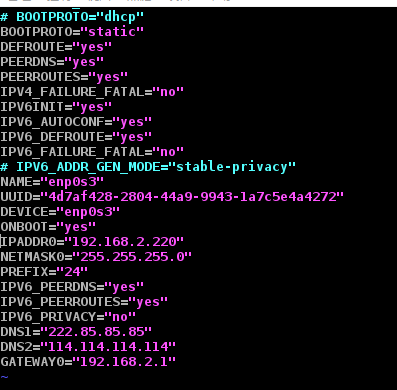Viewport: 397px width, 390px height.
Task: Select the DEVICE="enp0s3" line
Action: pyautogui.click(x=60, y=212)
